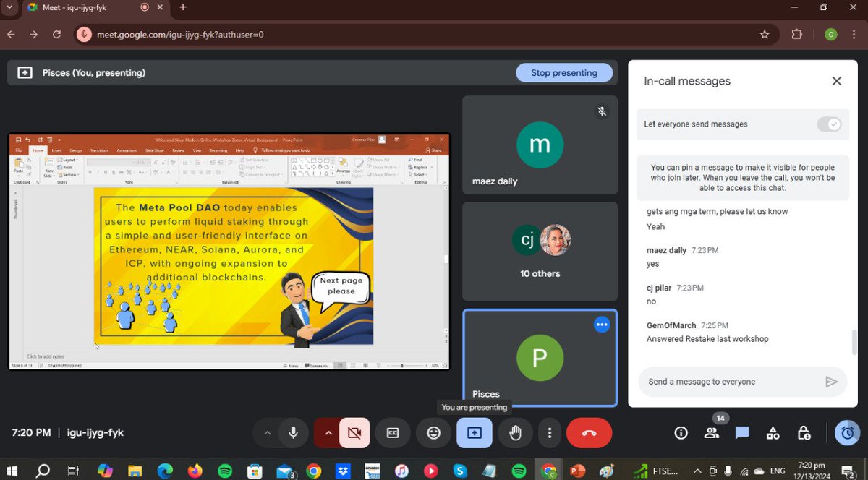Leave the call
Image resolution: width=868 pixels, height=480 pixels.
tap(589, 433)
